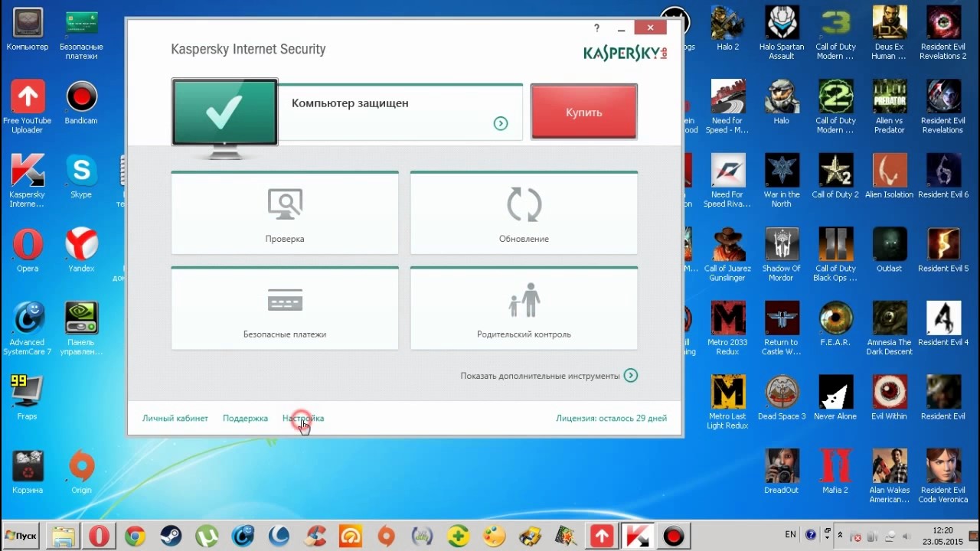Open F.E.A.R. desktop shortcut
This screenshot has width=980, height=551.
[835, 324]
